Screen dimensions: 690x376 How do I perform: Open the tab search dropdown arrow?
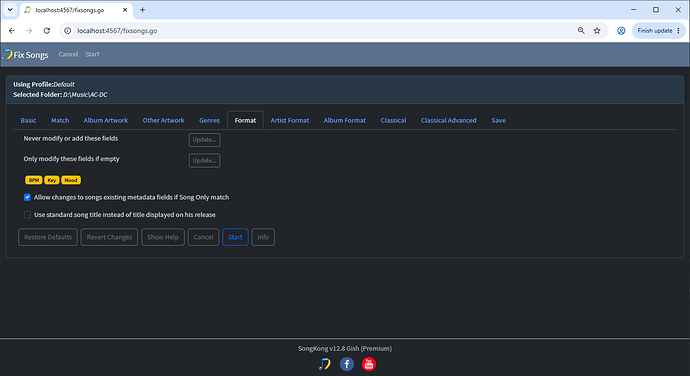click(10, 10)
